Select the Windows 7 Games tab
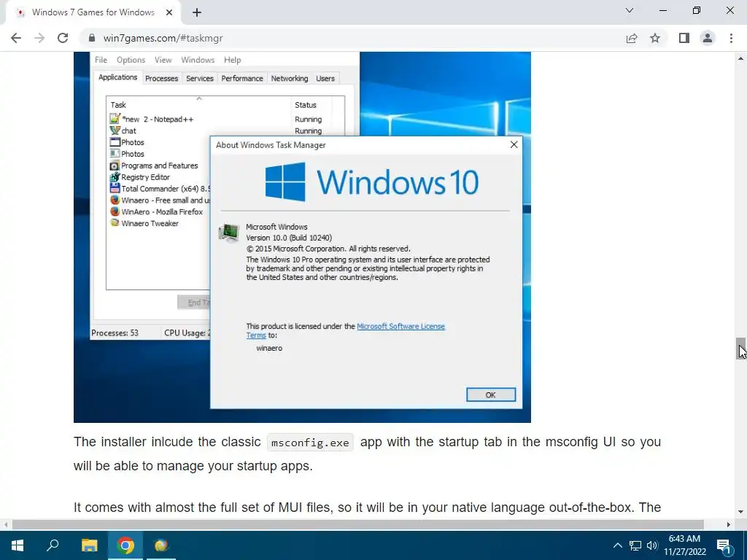 pyautogui.click(x=93, y=13)
